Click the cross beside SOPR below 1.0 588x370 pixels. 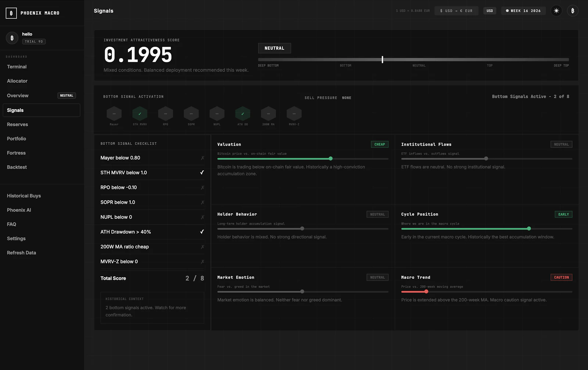coord(202,202)
